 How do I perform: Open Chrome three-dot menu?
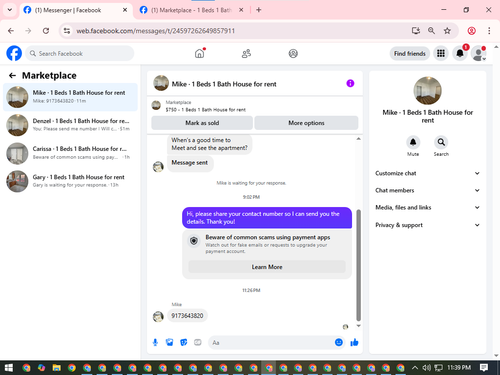tap(489, 31)
